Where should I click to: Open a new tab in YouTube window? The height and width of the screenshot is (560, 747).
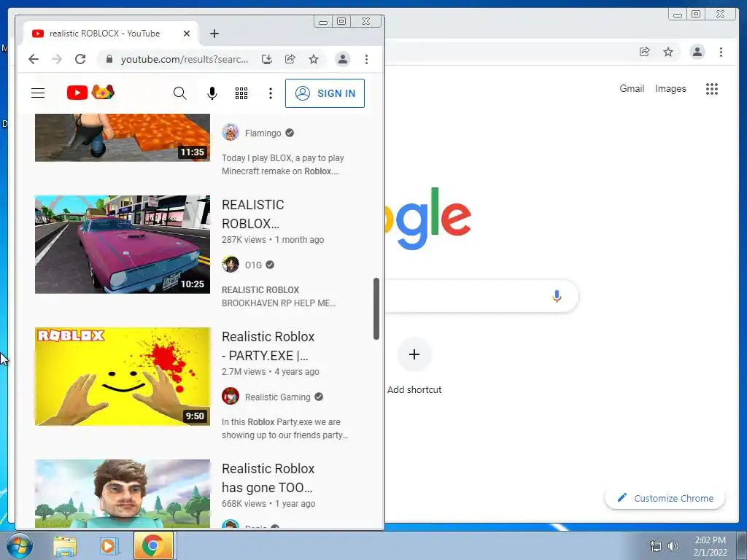(214, 34)
